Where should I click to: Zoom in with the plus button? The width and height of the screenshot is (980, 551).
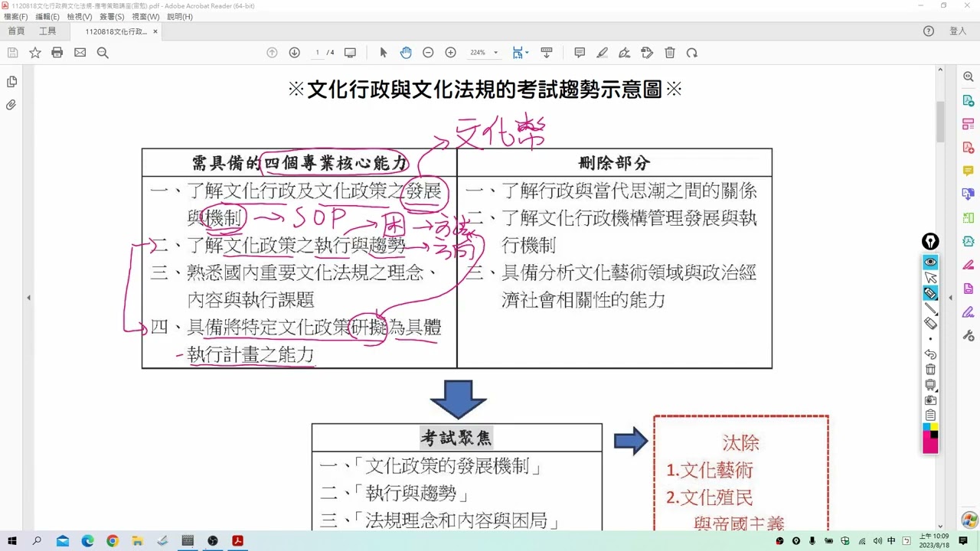click(450, 53)
